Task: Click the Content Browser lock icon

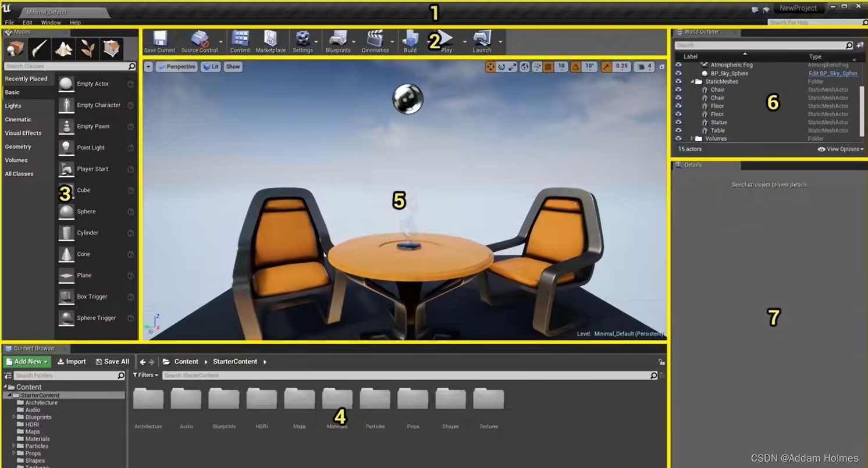Action: click(x=661, y=362)
